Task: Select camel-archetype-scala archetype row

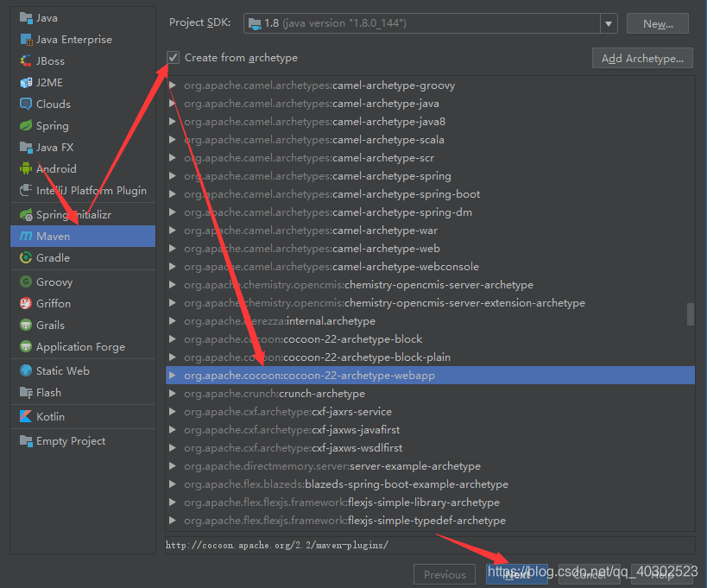Action: click(x=430, y=140)
